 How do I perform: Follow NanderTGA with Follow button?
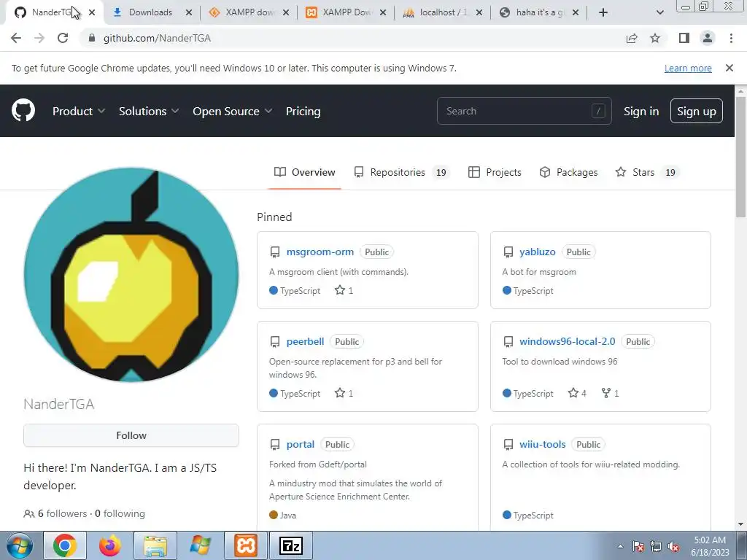click(x=131, y=435)
